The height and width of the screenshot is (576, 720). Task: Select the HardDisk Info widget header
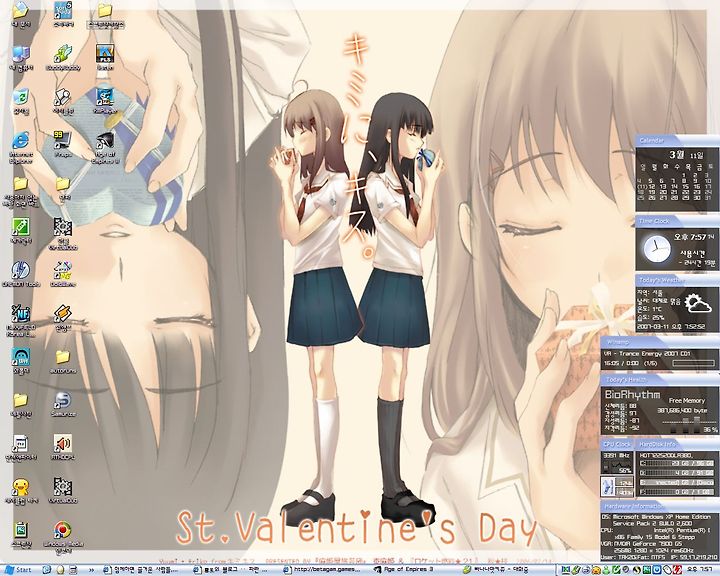(677, 445)
